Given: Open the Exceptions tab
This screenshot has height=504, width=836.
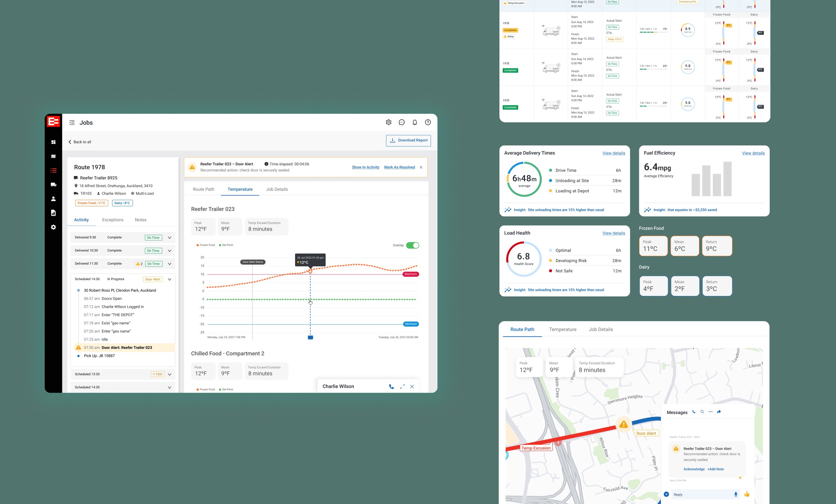Looking at the screenshot, I should (112, 220).
